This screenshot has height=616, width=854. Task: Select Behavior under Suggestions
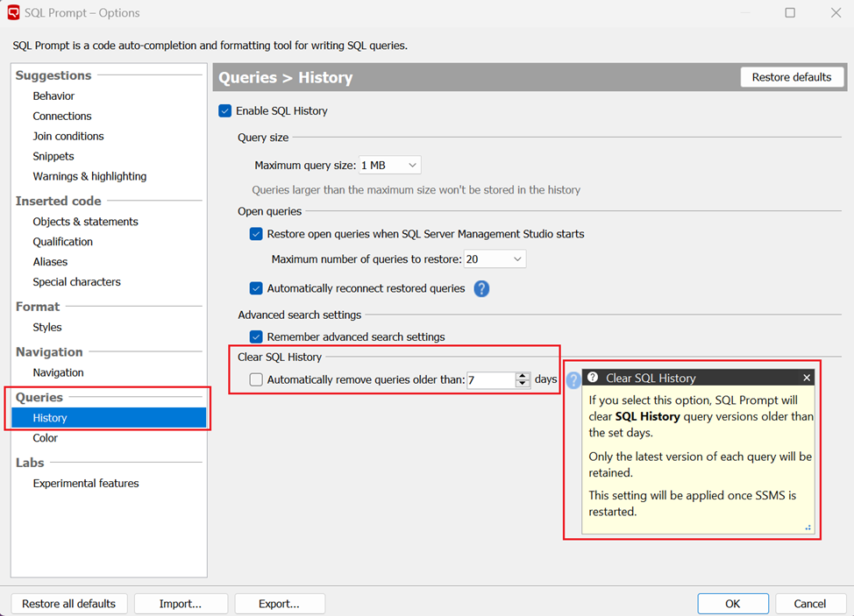[53, 96]
